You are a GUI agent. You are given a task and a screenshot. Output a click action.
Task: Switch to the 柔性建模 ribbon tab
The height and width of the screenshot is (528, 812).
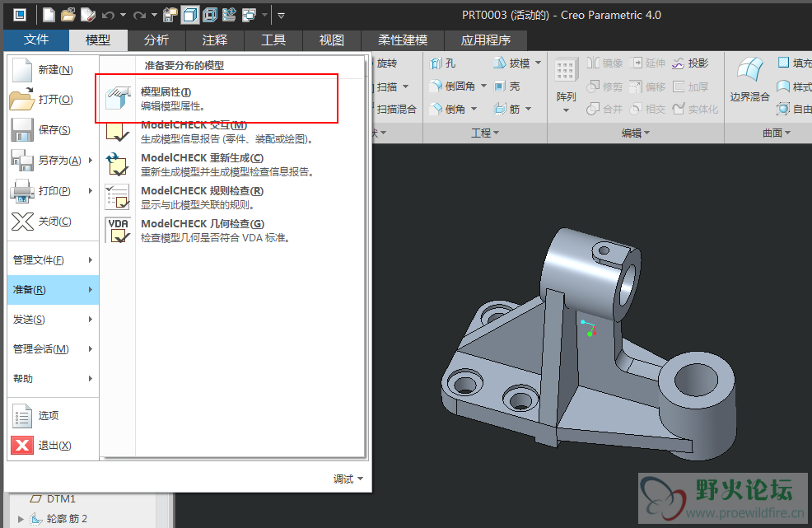(x=403, y=40)
